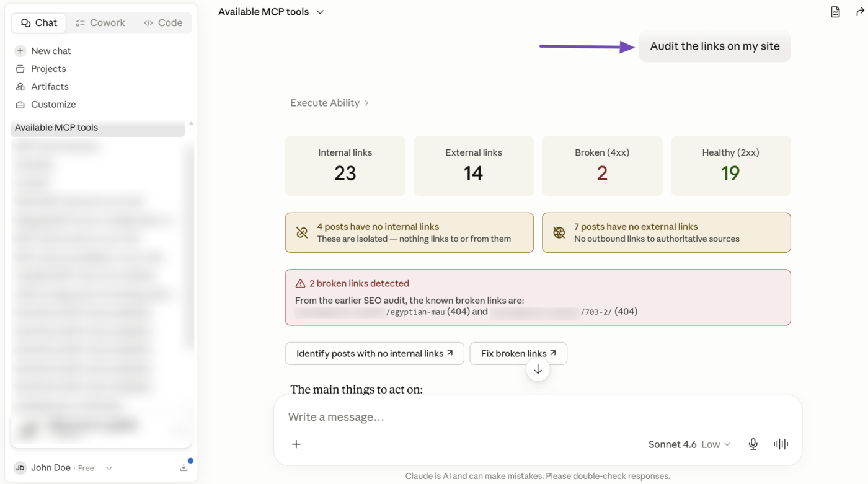868x484 pixels.
Task: Click the broken chain link icon
Action: tap(302, 233)
